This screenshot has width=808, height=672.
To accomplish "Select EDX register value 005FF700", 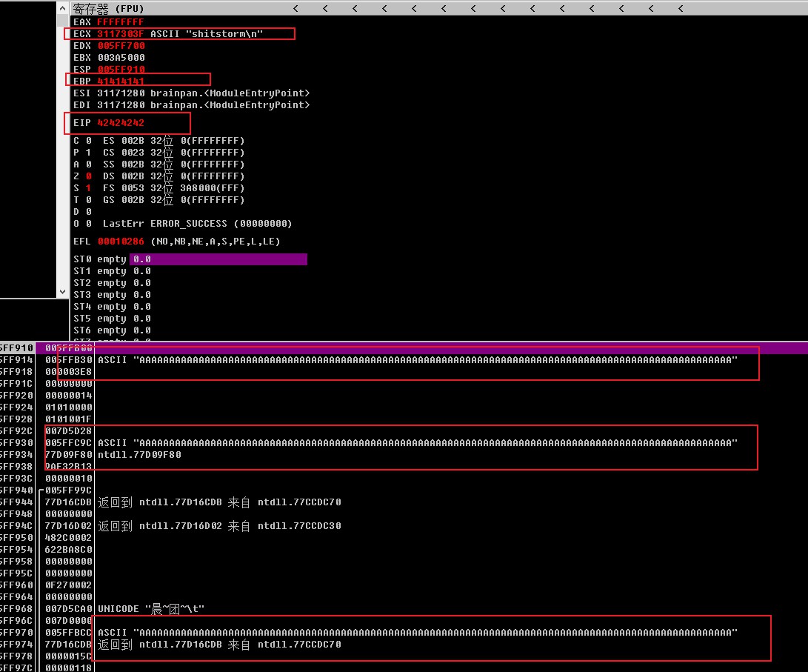I will [x=121, y=46].
